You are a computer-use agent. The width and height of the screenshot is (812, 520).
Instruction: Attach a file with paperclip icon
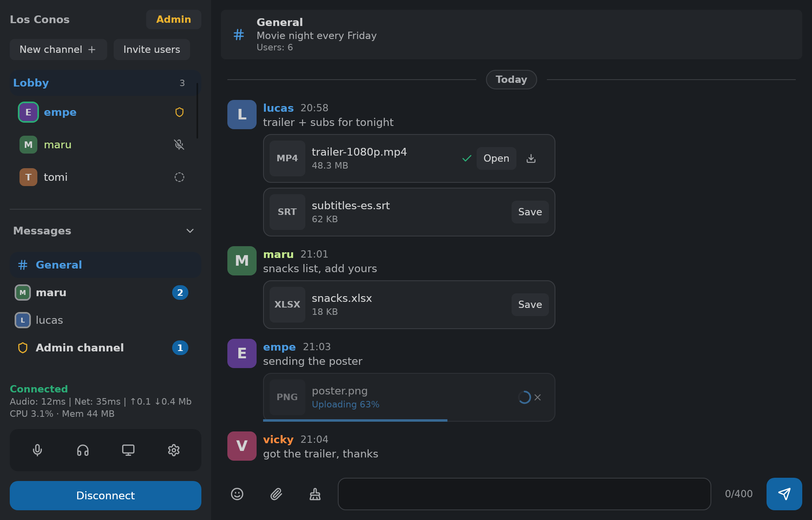pyautogui.click(x=276, y=494)
